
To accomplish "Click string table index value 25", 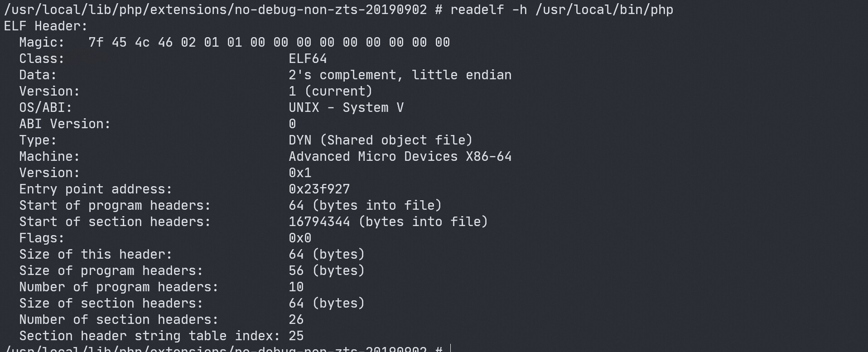I will tap(296, 336).
